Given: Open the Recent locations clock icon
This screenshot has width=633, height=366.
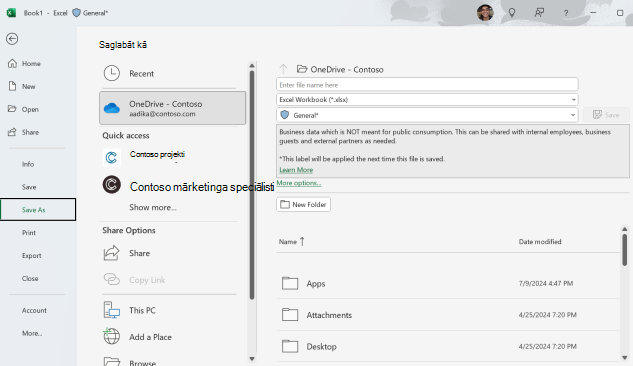Looking at the screenshot, I should (111, 73).
